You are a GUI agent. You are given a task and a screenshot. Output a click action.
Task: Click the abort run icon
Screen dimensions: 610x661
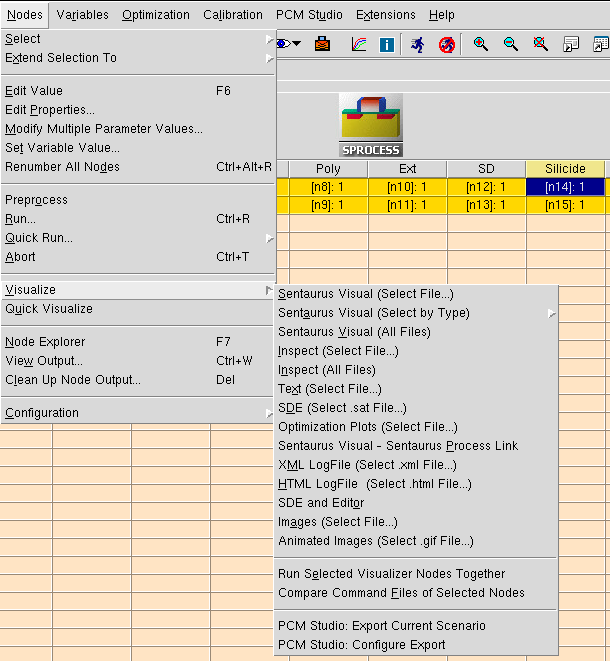point(446,44)
